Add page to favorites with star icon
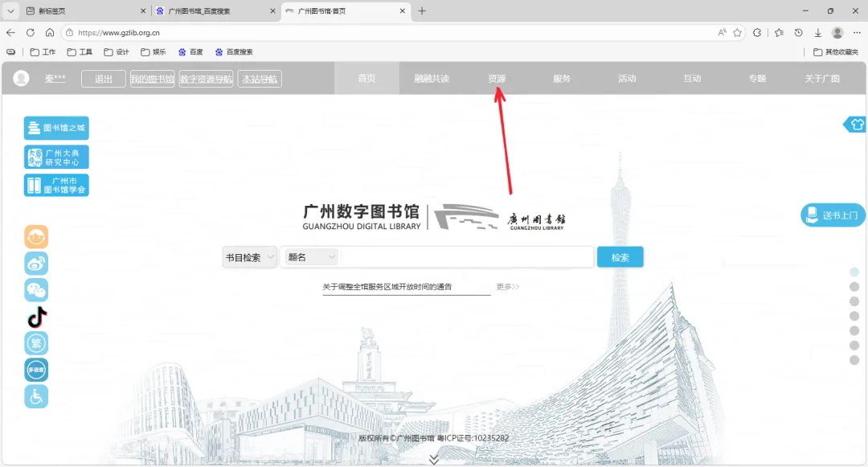 [x=737, y=33]
